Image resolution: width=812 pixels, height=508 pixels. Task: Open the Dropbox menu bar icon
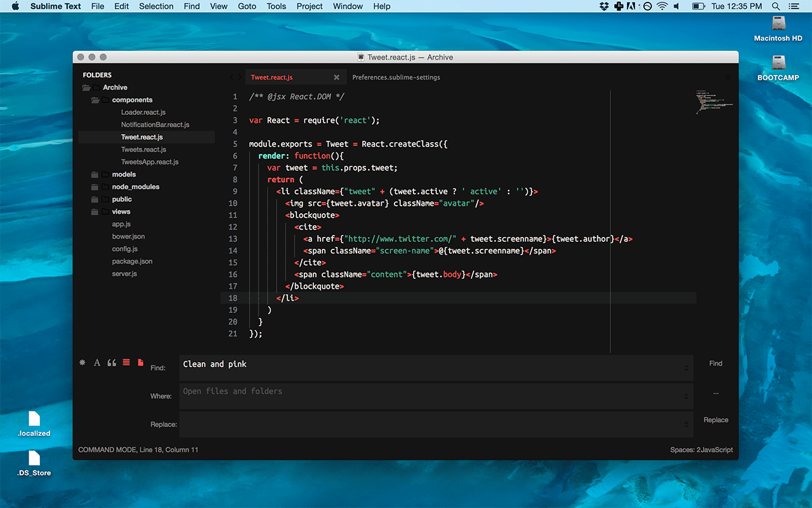pos(604,6)
